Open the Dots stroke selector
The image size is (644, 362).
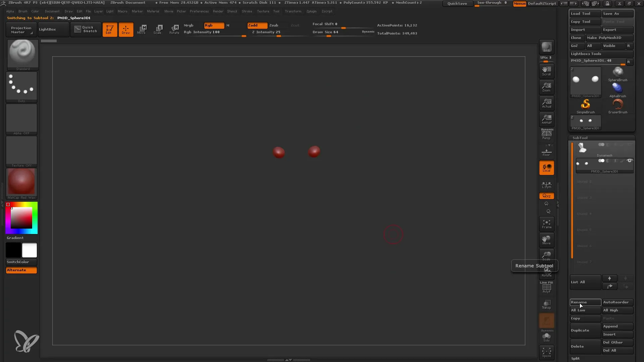pos(21,87)
